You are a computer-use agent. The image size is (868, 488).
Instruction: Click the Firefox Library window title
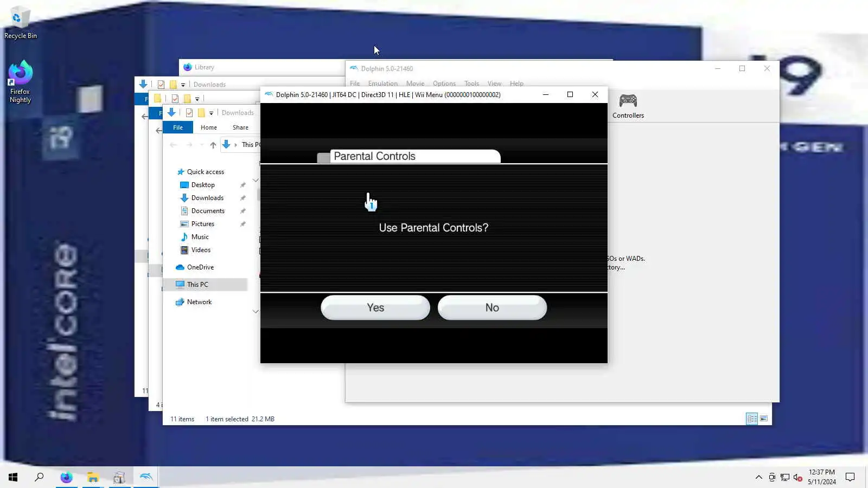pyautogui.click(x=205, y=67)
